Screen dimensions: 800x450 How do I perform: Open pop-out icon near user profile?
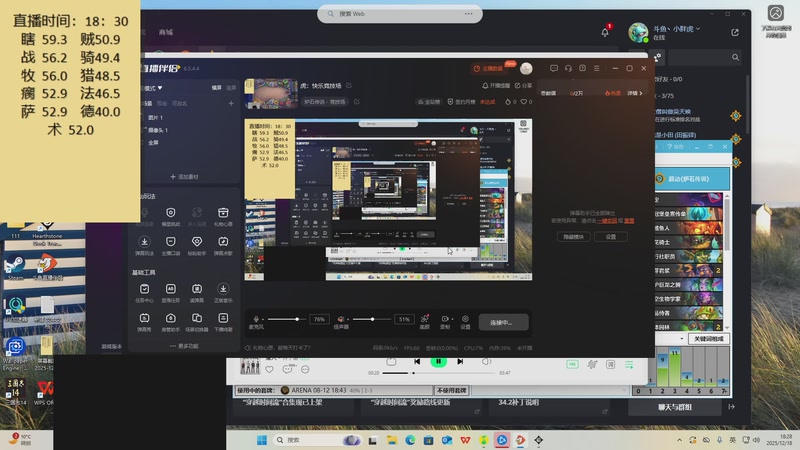[x=735, y=33]
